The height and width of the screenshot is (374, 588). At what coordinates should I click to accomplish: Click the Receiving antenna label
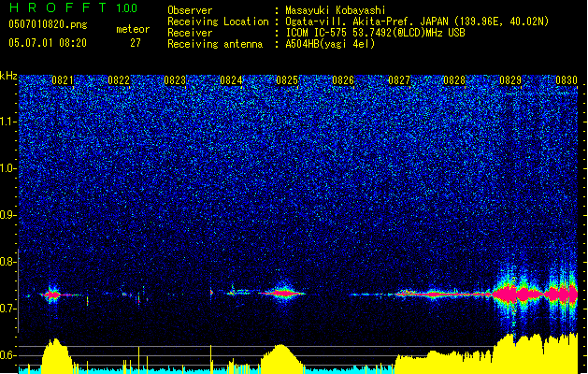215,44
